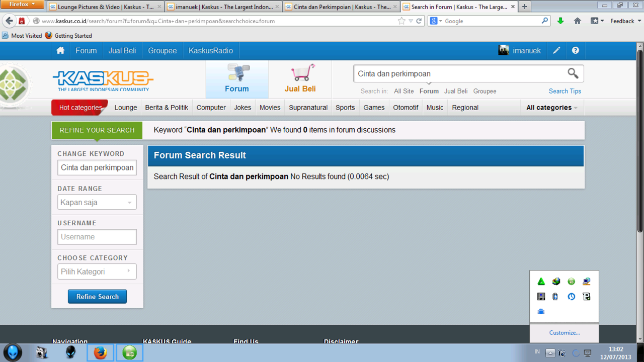Open Groupee in the top navigation bar
This screenshot has width=644, height=362.
click(163, 51)
